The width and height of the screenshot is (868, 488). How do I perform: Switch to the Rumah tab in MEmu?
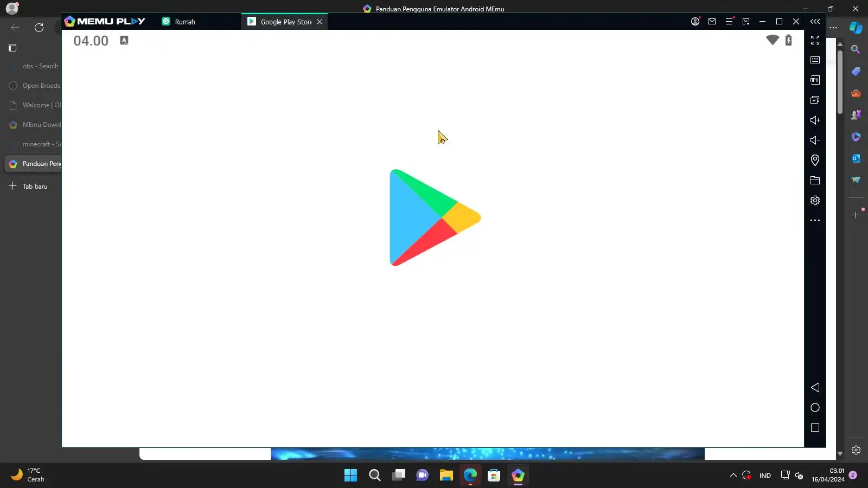[184, 22]
